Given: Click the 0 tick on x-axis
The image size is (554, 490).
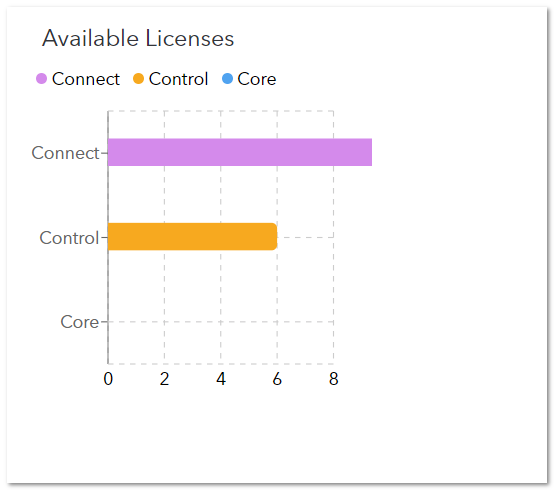Looking at the screenshot, I should [x=108, y=379].
